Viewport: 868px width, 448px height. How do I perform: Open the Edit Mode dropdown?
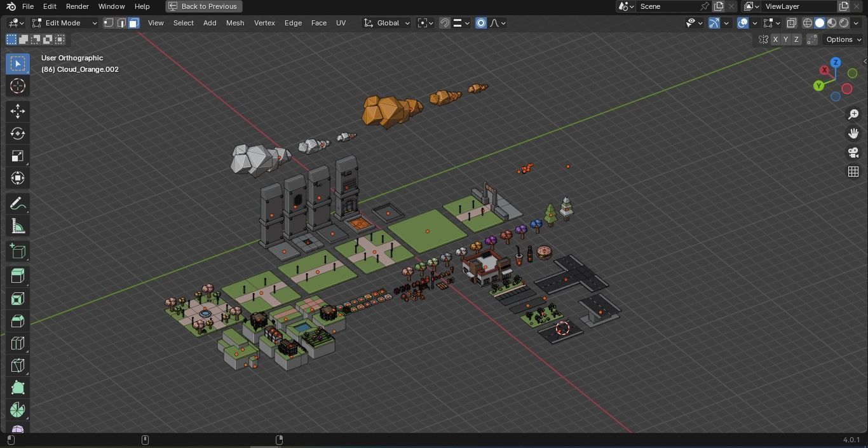pyautogui.click(x=65, y=23)
